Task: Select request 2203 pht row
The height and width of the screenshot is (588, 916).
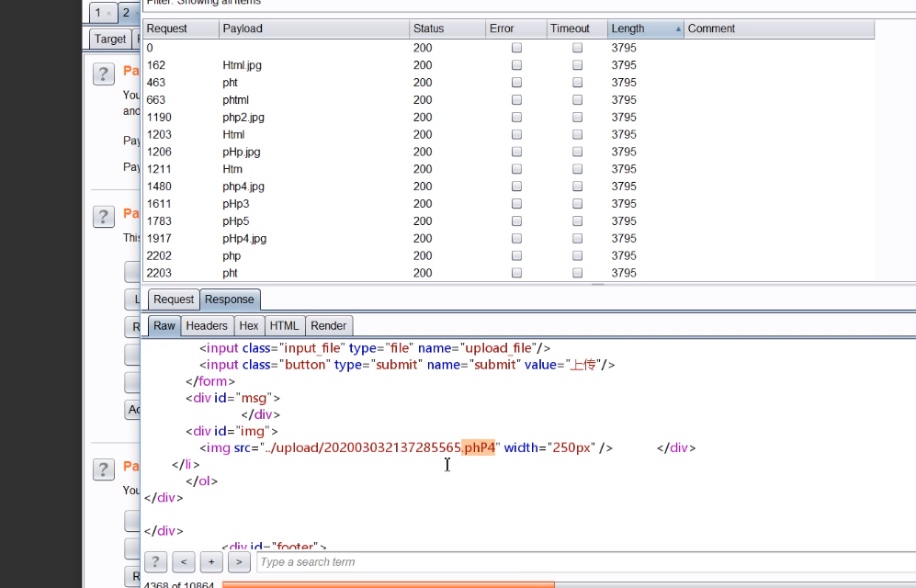Action: pos(508,273)
